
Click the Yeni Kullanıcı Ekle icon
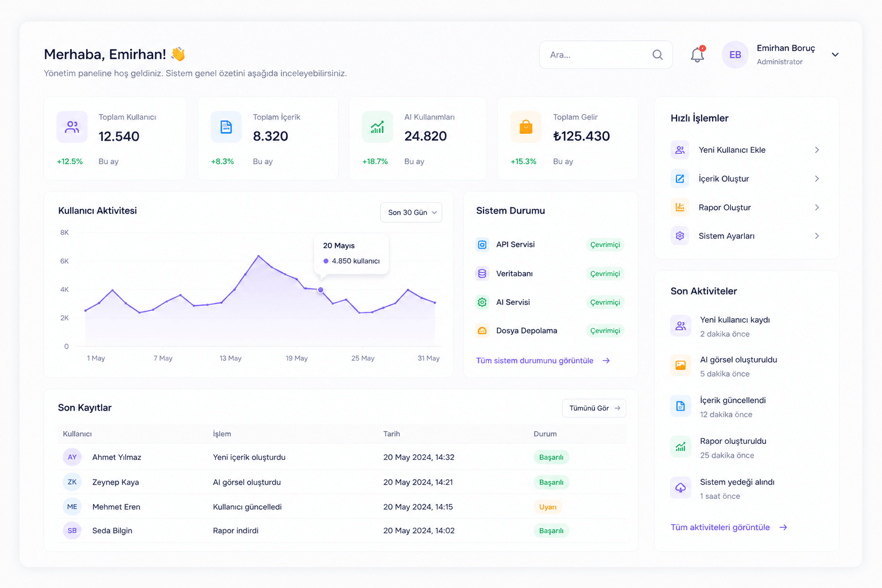tap(680, 150)
